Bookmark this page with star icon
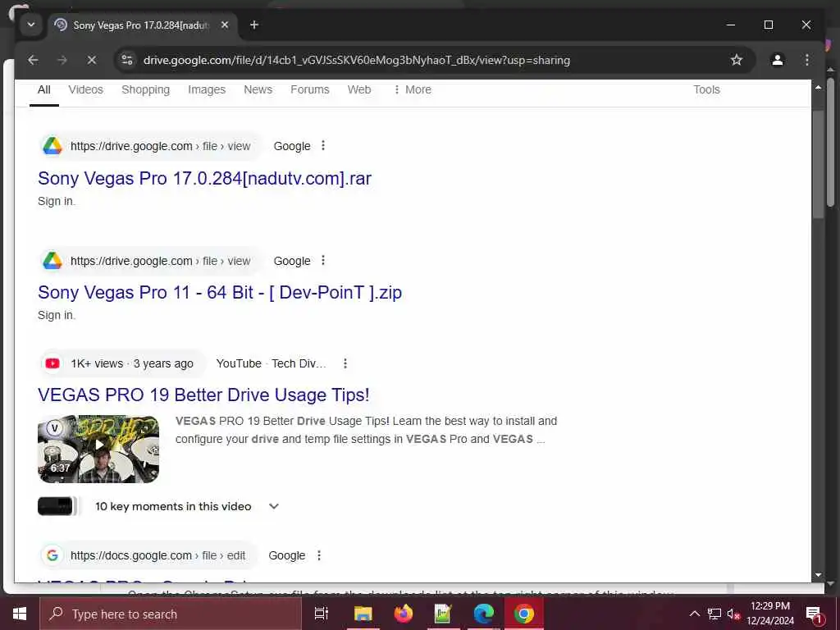The height and width of the screenshot is (630, 840). coord(737,60)
